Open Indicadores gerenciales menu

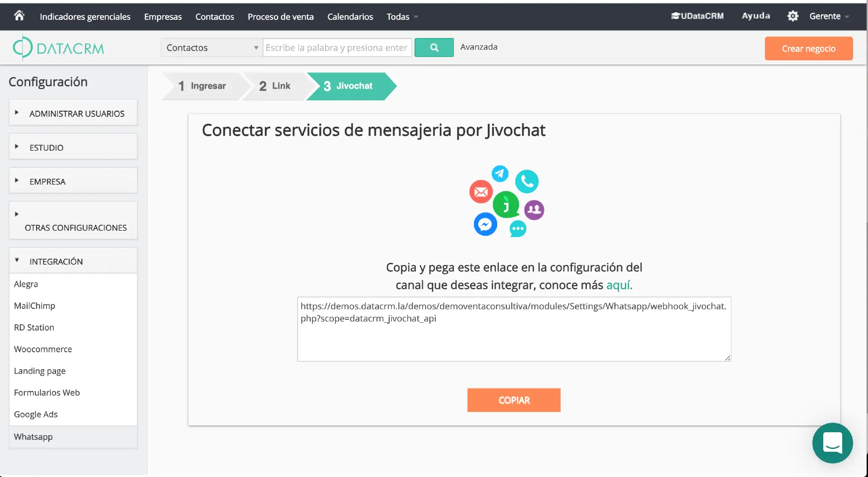click(85, 17)
